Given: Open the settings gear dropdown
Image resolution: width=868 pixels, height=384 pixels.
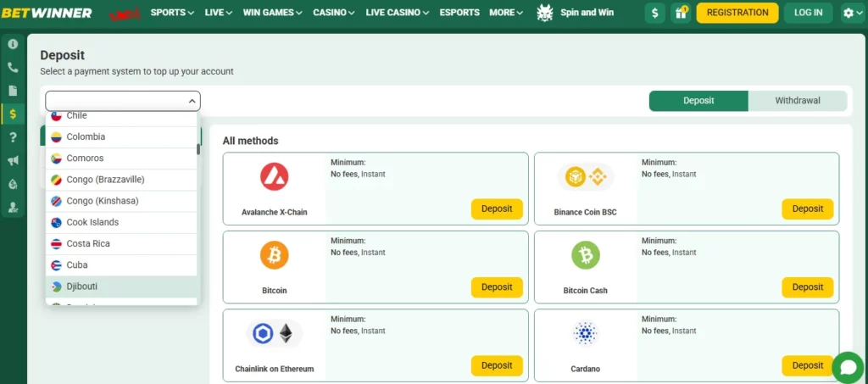Looking at the screenshot, I should click(851, 13).
